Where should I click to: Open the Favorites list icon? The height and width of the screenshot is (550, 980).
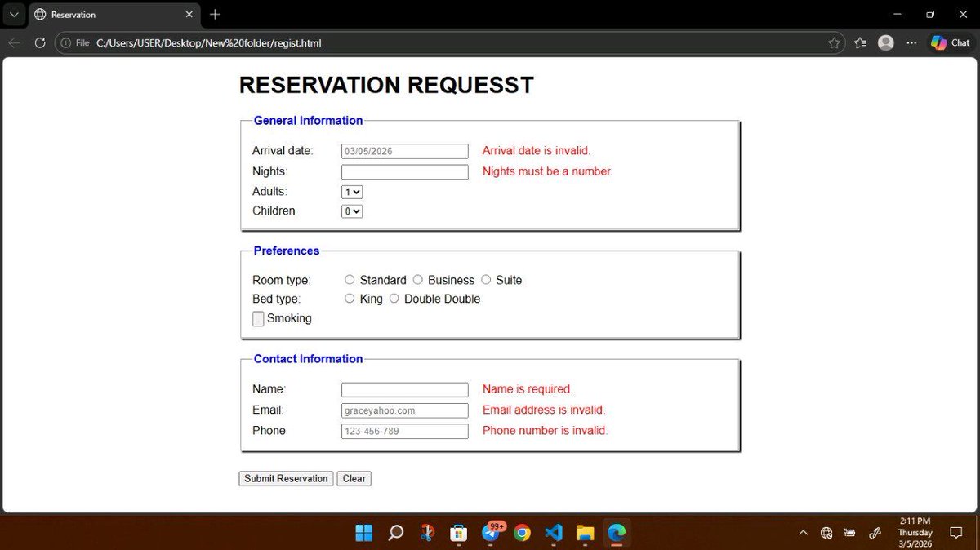pos(860,43)
